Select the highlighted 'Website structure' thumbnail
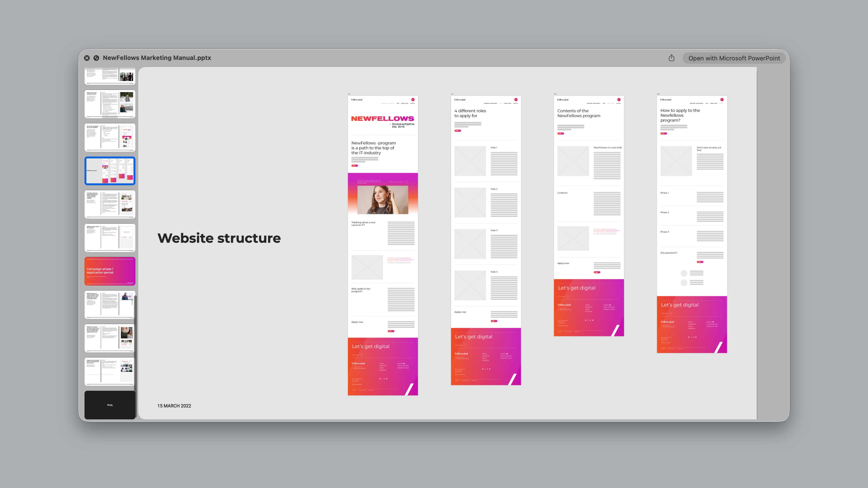Screen dimensions: 868x488 (x=110, y=171)
